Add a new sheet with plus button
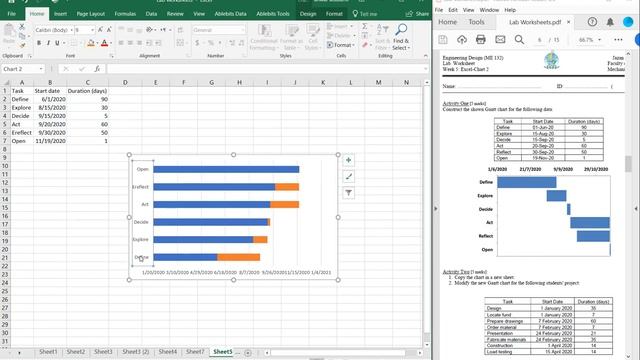The width and height of the screenshot is (640, 360). coord(248,352)
